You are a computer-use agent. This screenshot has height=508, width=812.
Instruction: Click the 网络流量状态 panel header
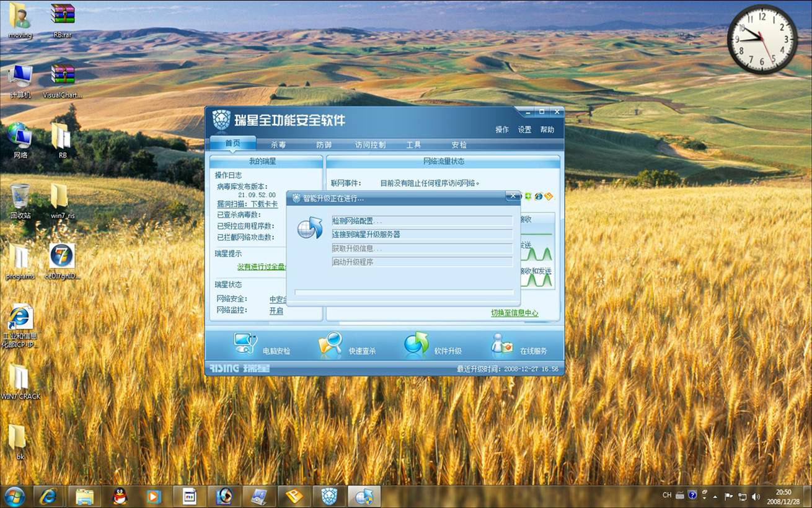[x=443, y=161]
